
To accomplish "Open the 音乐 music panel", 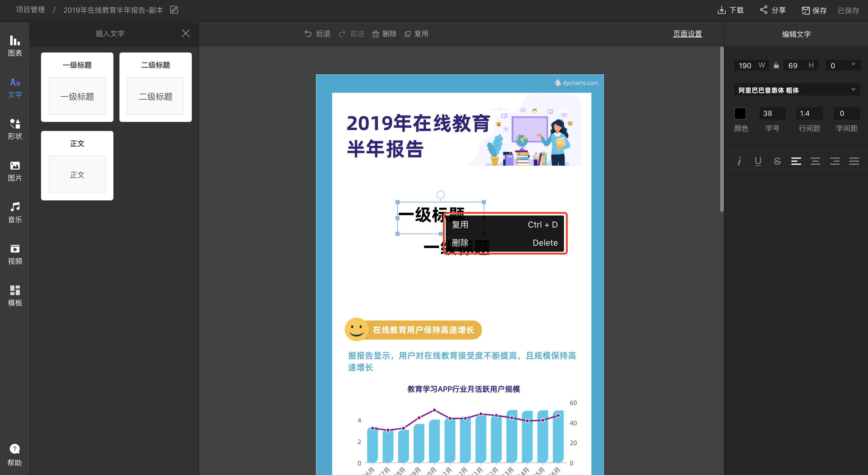I will point(15,213).
